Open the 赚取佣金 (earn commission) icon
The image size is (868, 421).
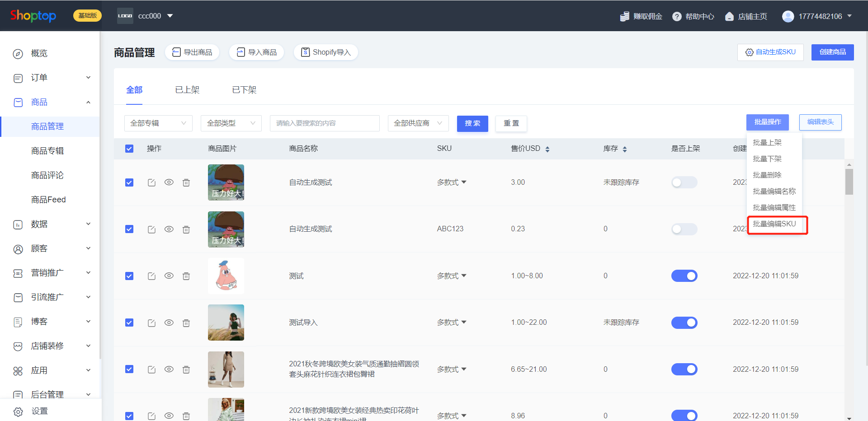625,16
